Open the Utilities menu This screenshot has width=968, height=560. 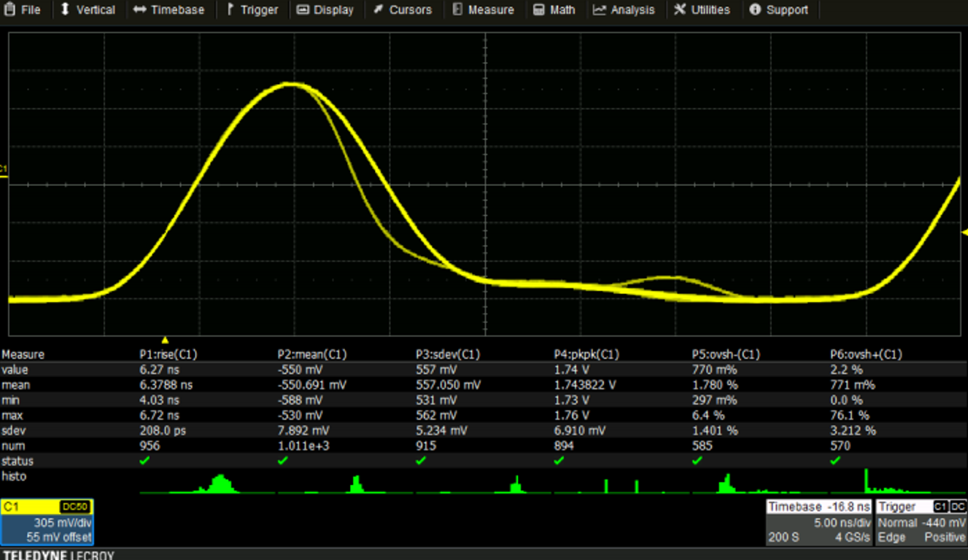701,10
